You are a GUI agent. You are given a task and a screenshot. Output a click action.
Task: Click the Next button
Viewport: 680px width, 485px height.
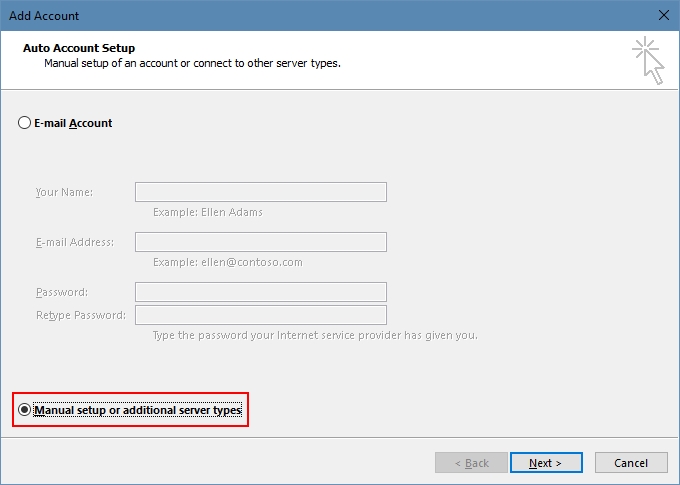545,463
